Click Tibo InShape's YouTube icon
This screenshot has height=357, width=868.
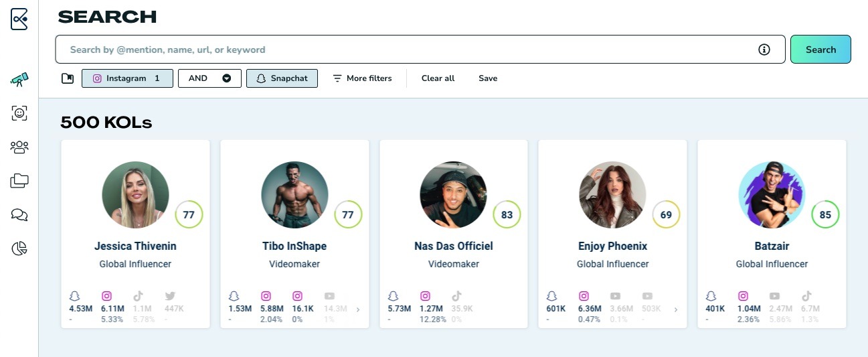329,295
